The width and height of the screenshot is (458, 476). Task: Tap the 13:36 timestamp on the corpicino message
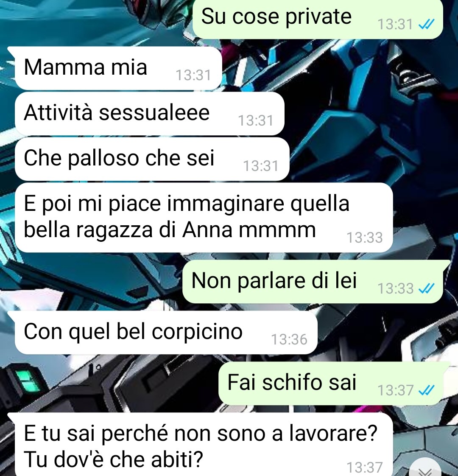(289, 339)
